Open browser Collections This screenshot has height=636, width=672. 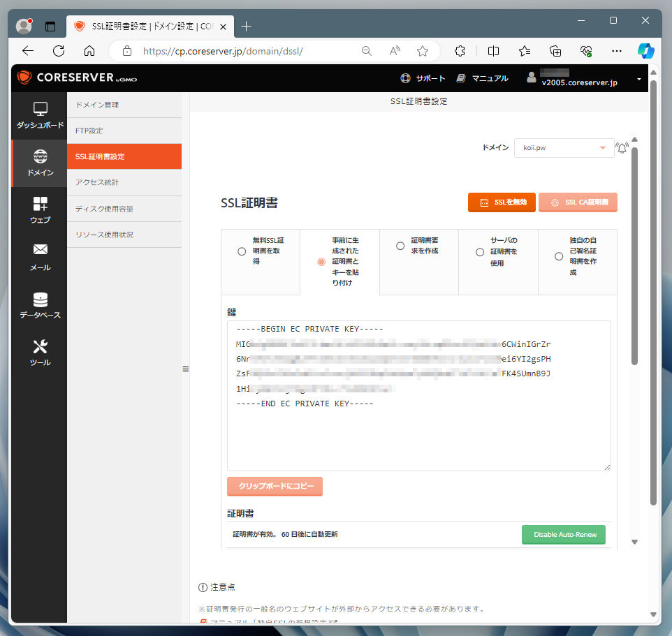[555, 51]
